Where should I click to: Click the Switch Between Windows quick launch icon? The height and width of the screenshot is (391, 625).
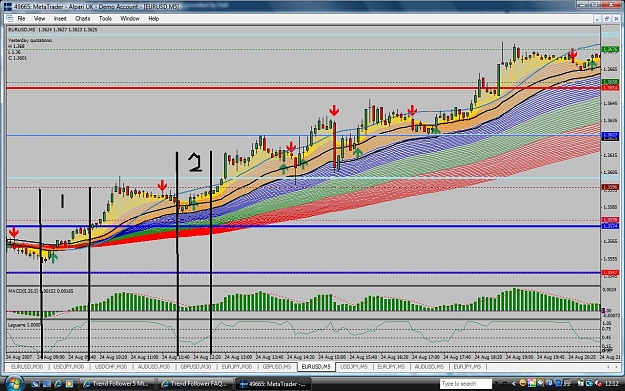47,384
